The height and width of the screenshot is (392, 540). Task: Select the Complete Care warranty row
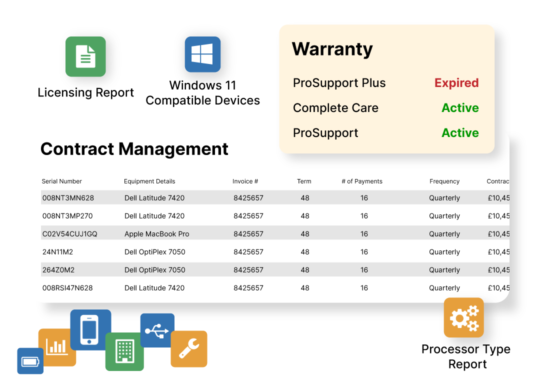(x=385, y=108)
